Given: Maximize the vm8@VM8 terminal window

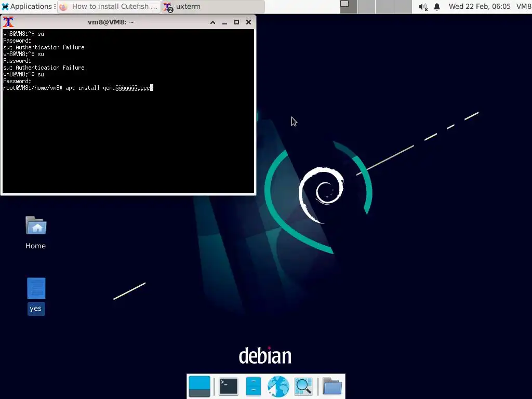Looking at the screenshot, I should (236, 22).
